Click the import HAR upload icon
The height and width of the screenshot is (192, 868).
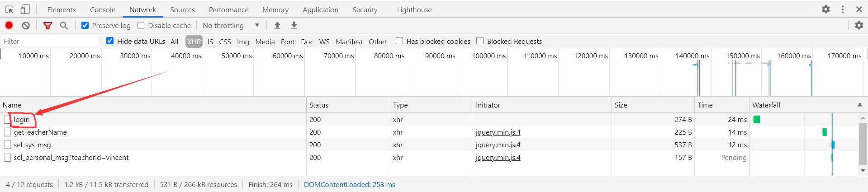[277, 25]
